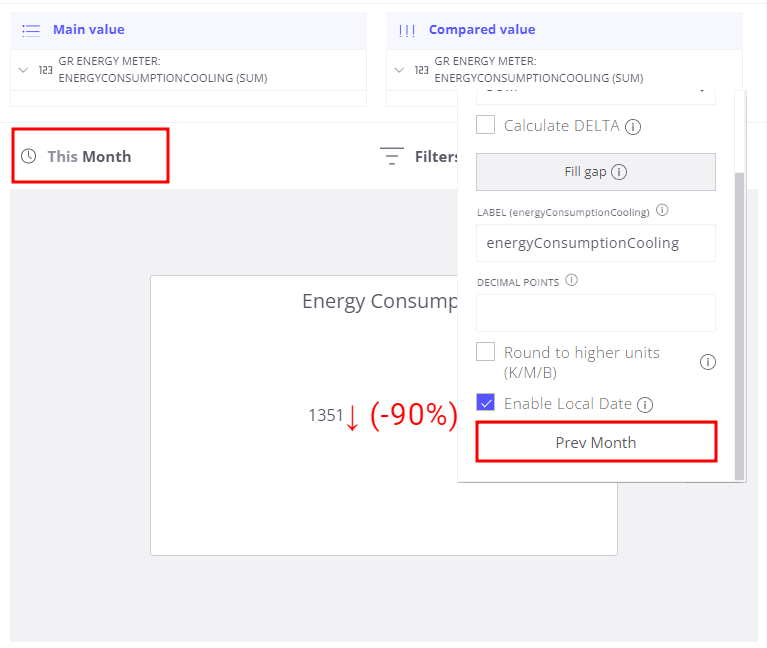
Task: Click info icon inside Fill gap button
Action: point(619,172)
